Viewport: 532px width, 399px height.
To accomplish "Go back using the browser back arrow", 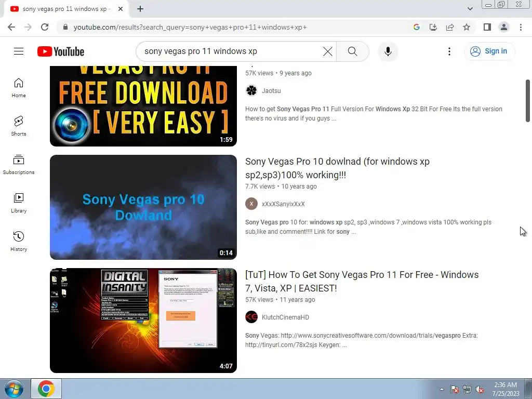I will click(11, 27).
